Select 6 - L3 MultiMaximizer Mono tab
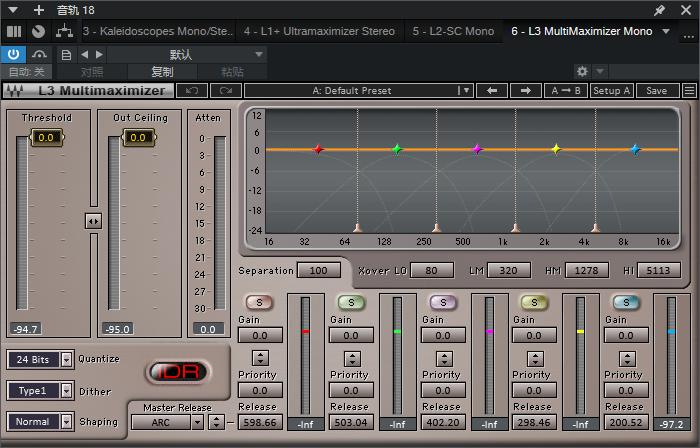 tap(582, 31)
